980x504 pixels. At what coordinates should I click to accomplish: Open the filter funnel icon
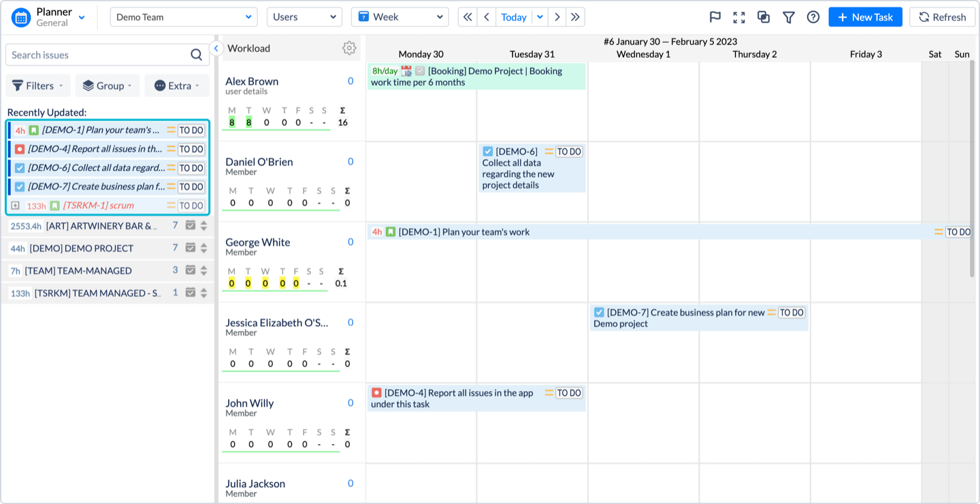[x=788, y=17]
